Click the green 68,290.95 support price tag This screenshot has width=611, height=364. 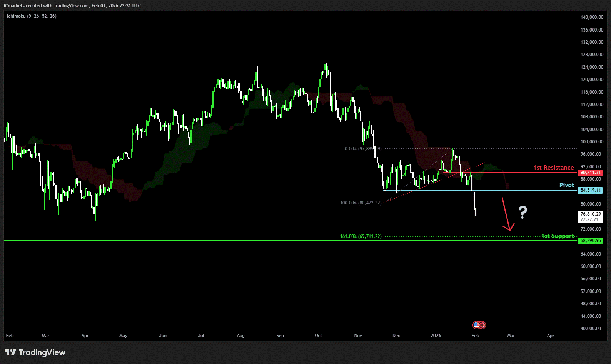pos(590,241)
